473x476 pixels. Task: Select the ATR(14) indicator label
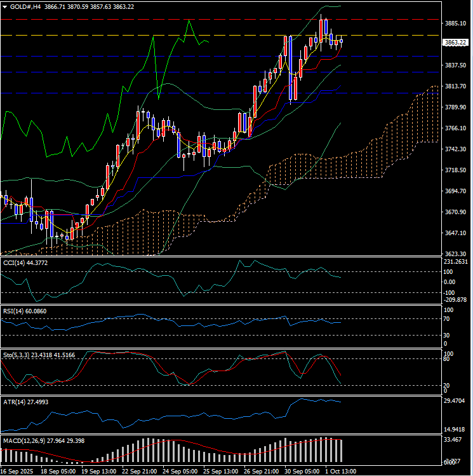tap(15, 402)
